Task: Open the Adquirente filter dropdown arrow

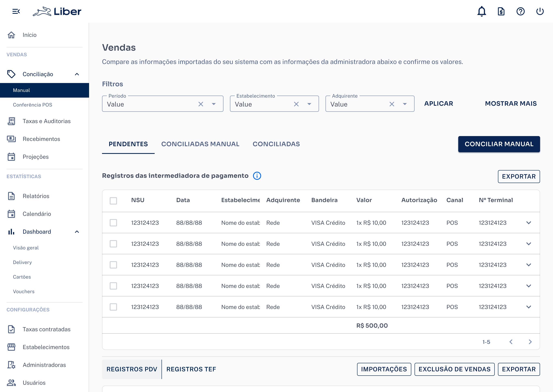Action: click(x=405, y=104)
